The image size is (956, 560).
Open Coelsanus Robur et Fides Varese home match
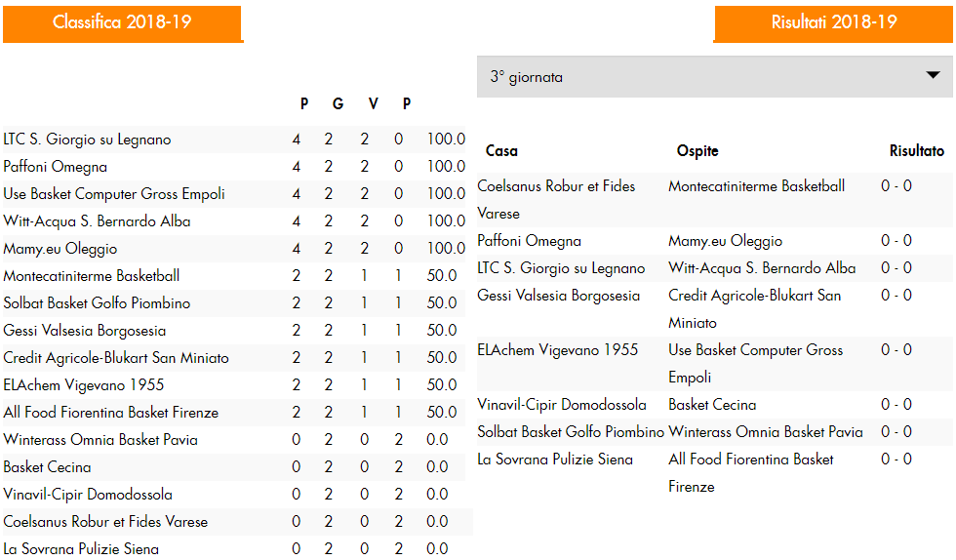click(556, 199)
